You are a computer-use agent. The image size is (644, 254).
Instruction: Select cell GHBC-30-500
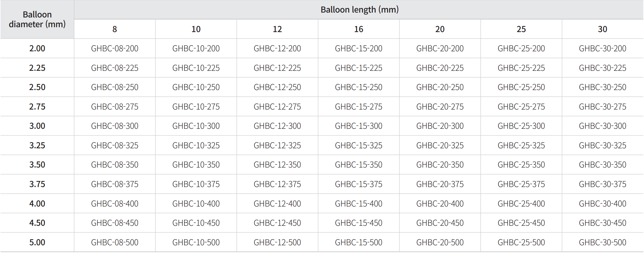[602, 242]
